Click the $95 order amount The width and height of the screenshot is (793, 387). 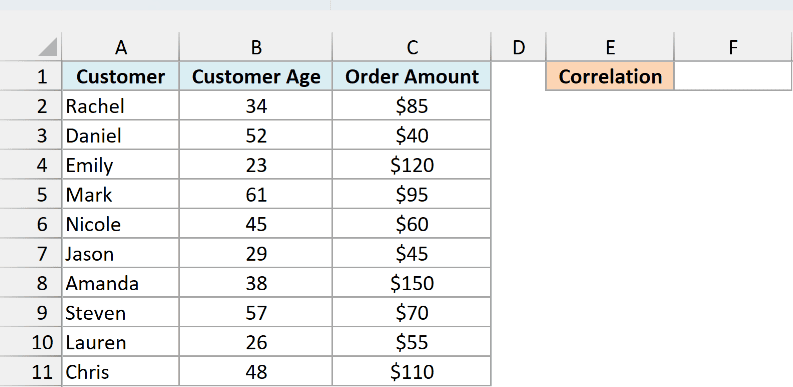point(412,194)
